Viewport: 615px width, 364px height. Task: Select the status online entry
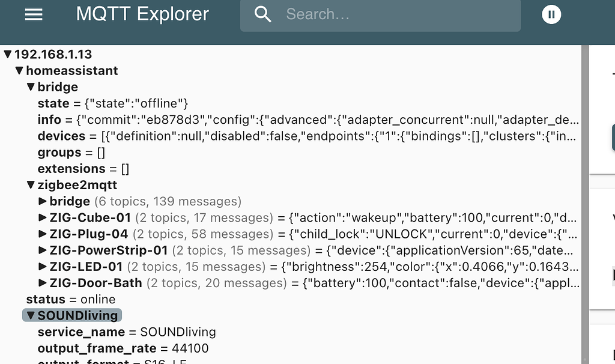tap(70, 299)
